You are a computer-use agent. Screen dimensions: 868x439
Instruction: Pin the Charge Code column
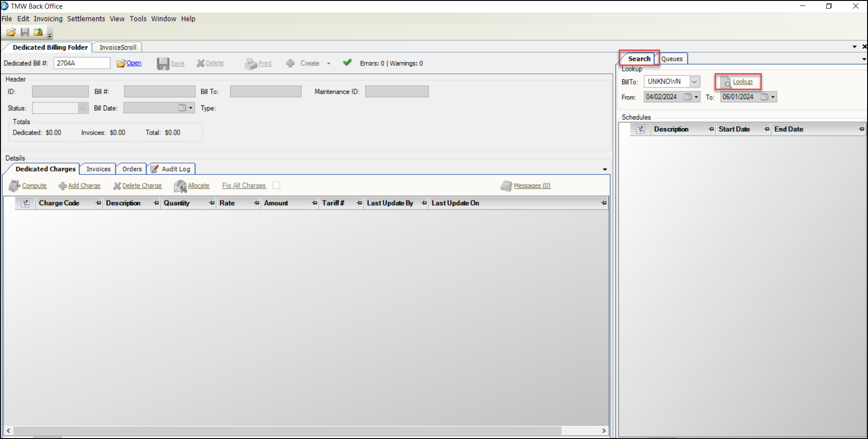pos(99,203)
